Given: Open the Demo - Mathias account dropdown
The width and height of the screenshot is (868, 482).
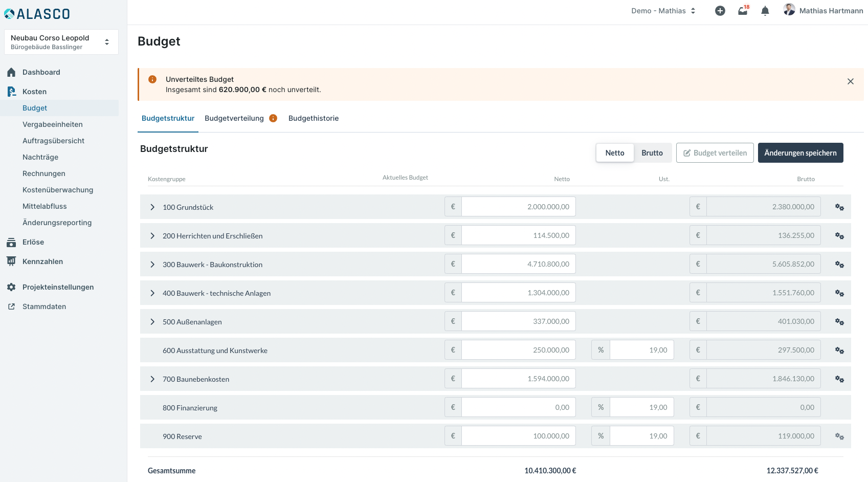Looking at the screenshot, I should coord(663,11).
